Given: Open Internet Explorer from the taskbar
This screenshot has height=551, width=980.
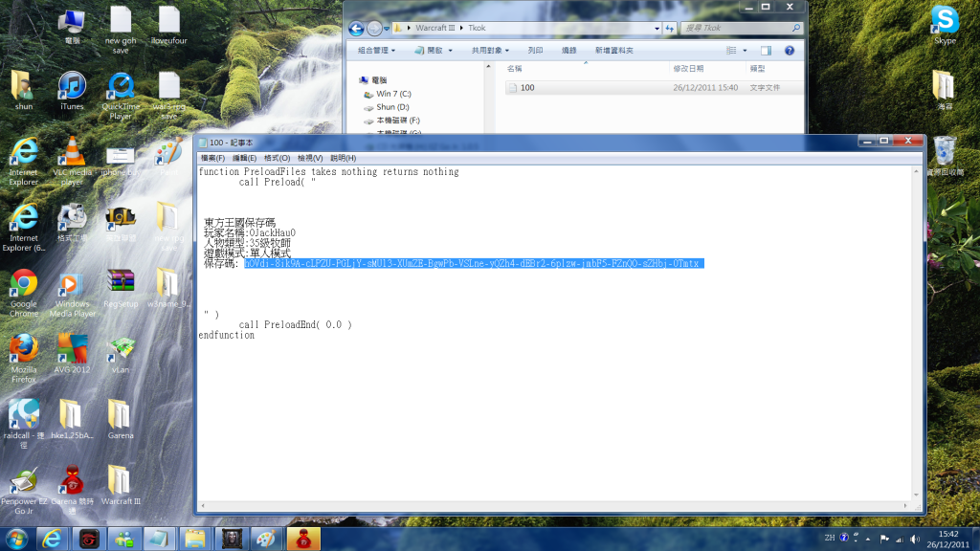Looking at the screenshot, I should 52,539.
